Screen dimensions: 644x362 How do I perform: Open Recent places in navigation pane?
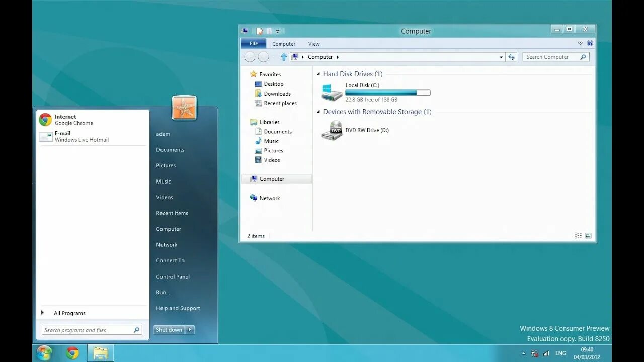[275, 103]
